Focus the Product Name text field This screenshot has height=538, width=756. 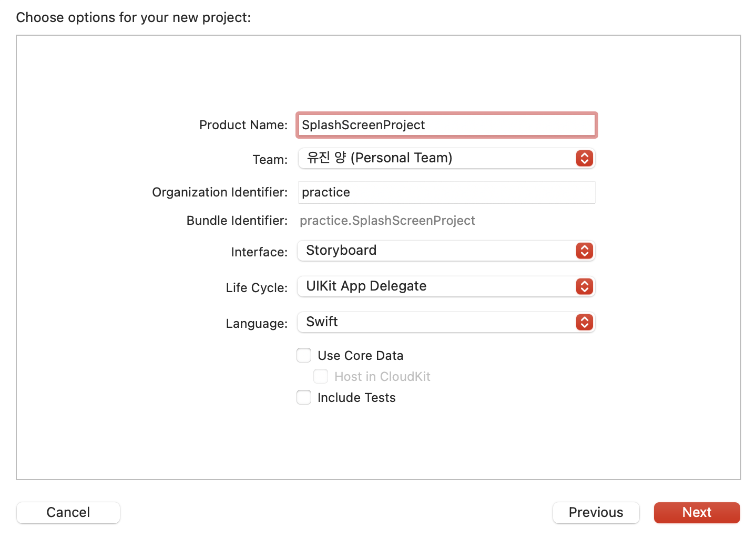tap(446, 125)
